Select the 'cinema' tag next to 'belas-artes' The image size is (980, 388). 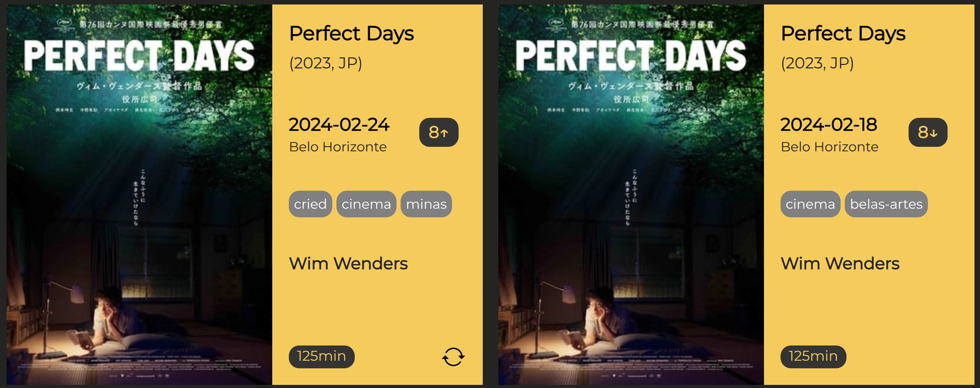click(810, 204)
